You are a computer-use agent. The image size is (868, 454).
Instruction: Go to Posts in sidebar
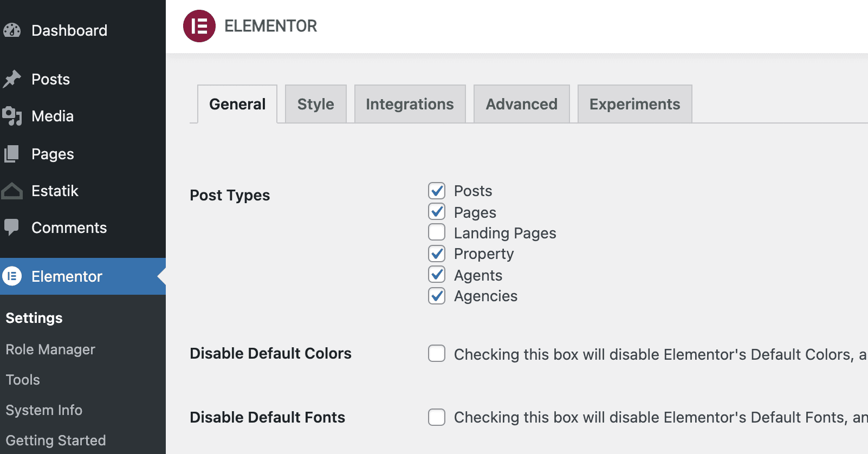83,79
